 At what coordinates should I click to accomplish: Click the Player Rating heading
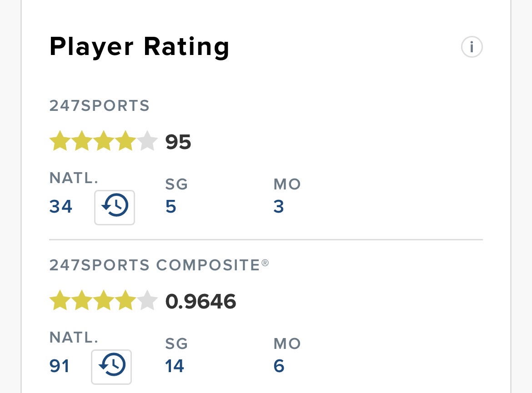pos(139,47)
